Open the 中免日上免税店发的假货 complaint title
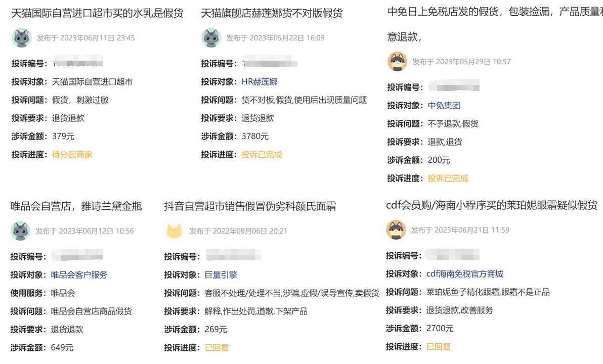Screen dimensions: 603x364 tap(494, 12)
